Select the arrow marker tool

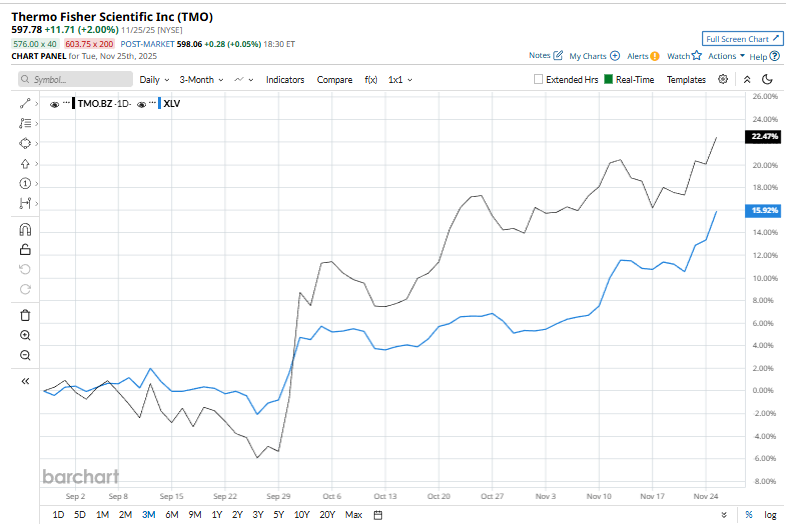point(25,163)
